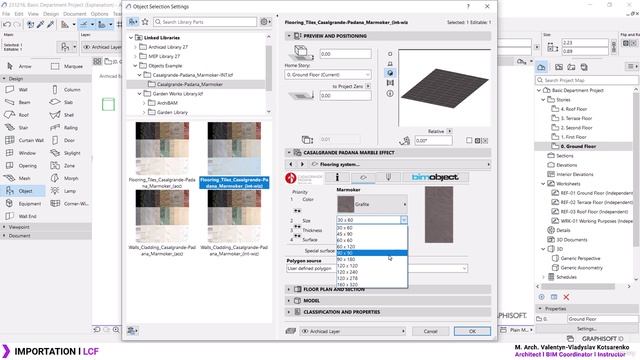Viewport: 640px width, 360px height.
Task: Toggle 'to Project Zero' reference option
Action: pyautogui.click(x=368, y=86)
